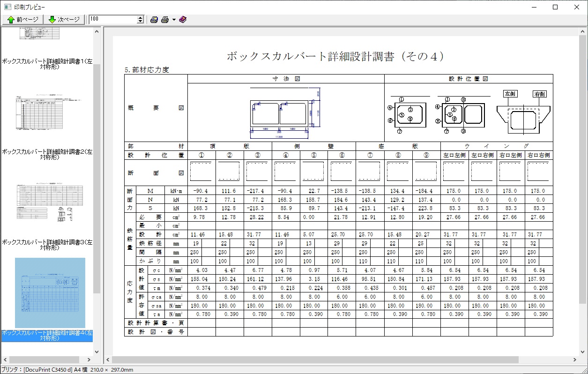Click caption ボックスカルバート詳細設計調書4(左対称形)

(x=47, y=336)
